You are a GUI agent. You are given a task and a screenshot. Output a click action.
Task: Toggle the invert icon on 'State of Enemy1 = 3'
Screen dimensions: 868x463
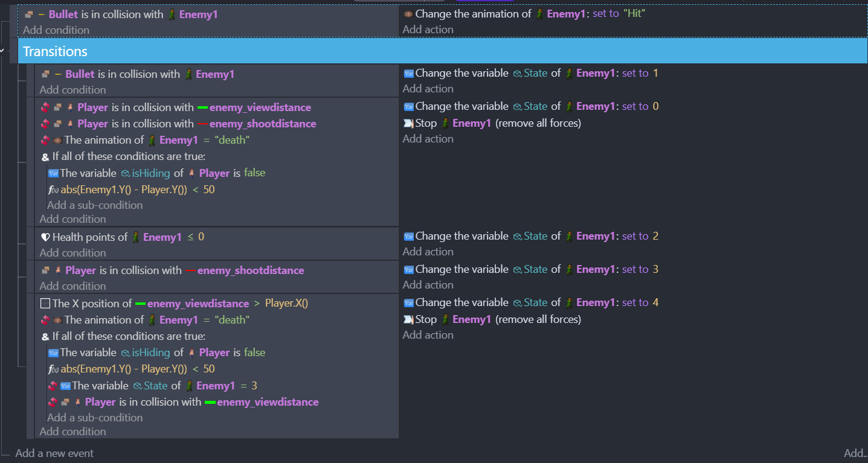click(x=53, y=386)
